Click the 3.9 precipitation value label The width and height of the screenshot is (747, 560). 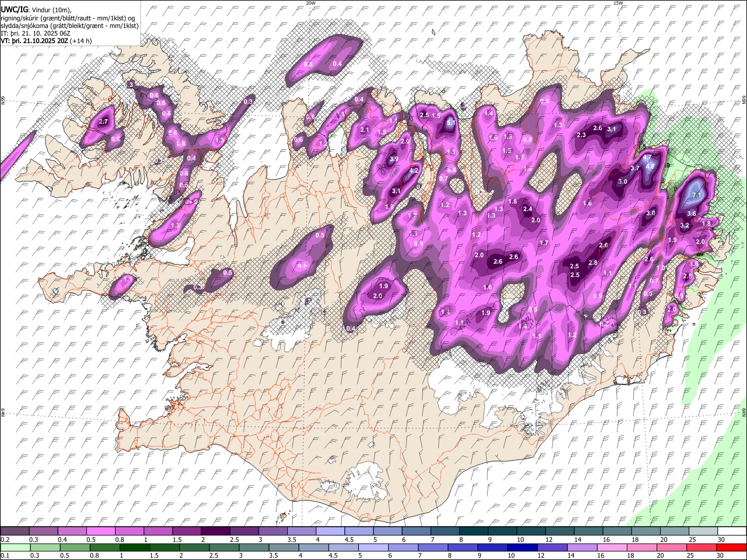click(x=394, y=159)
